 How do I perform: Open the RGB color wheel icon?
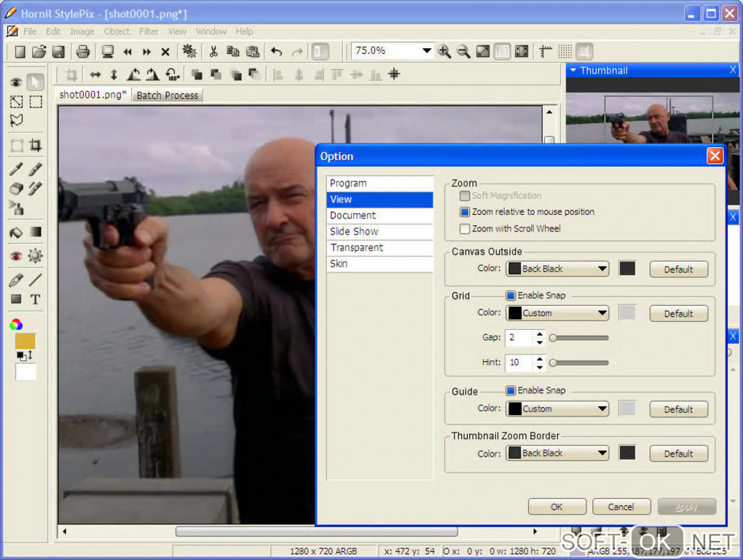coord(16,324)
